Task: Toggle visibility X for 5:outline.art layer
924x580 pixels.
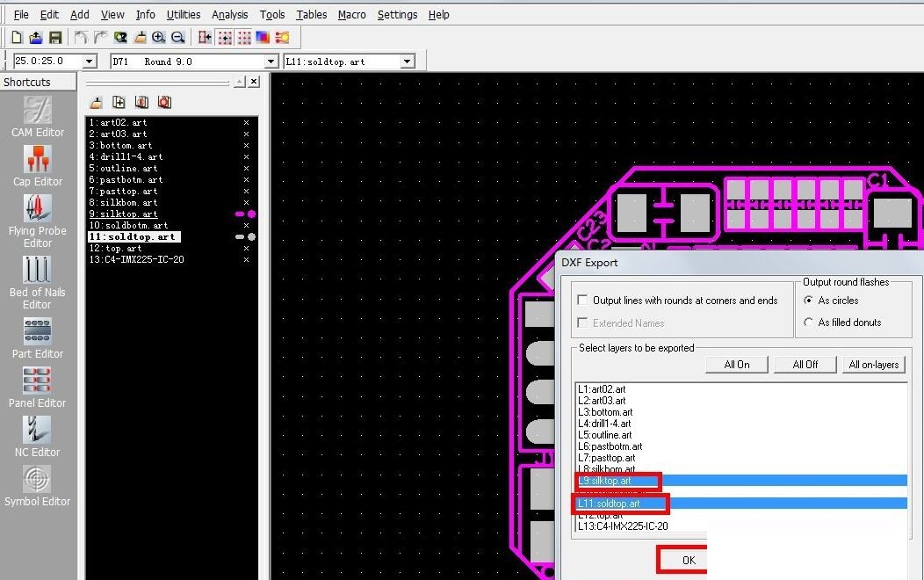Action: pyautogui.click(x=246, y=169)
